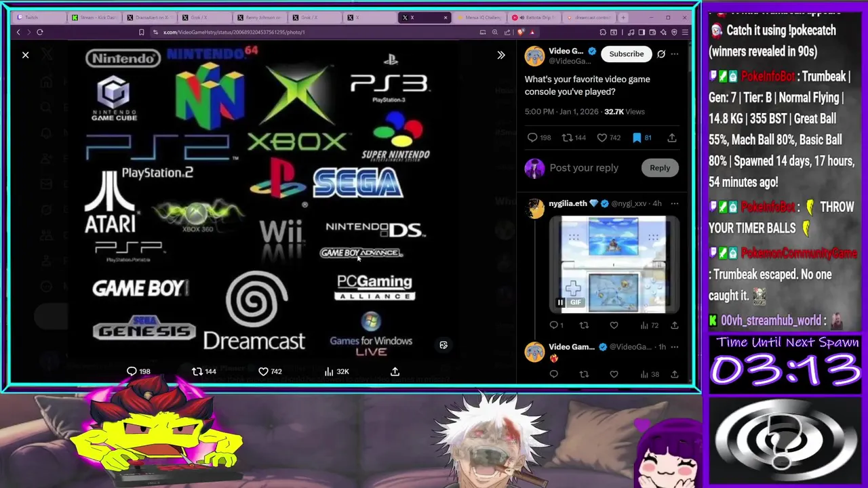Click the zoom magnifier icon in address bar
Viewport: 868px width, 488px height.
pos(495,32)
